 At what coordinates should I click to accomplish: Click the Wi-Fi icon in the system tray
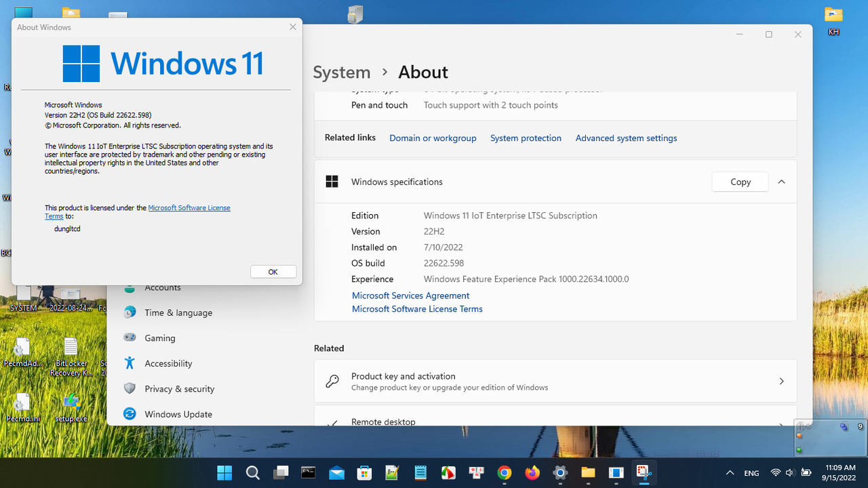pos(775,472)
